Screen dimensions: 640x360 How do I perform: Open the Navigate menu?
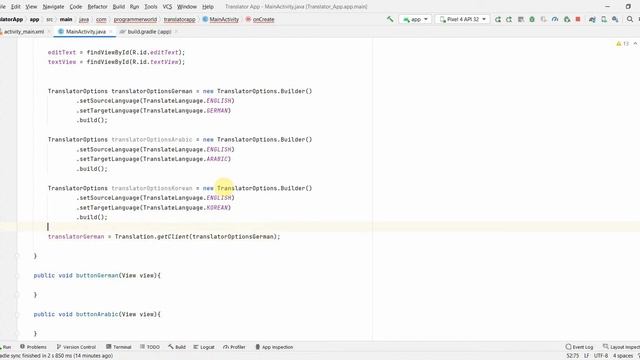53,7
